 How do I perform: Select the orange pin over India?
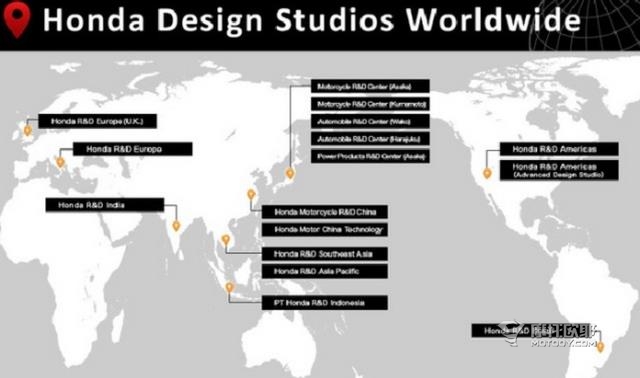point(176,225)
